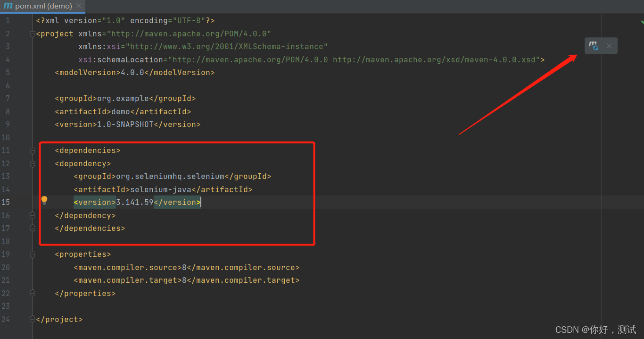Click the yellow lightbulb intention icon

(x=44, y=200)
